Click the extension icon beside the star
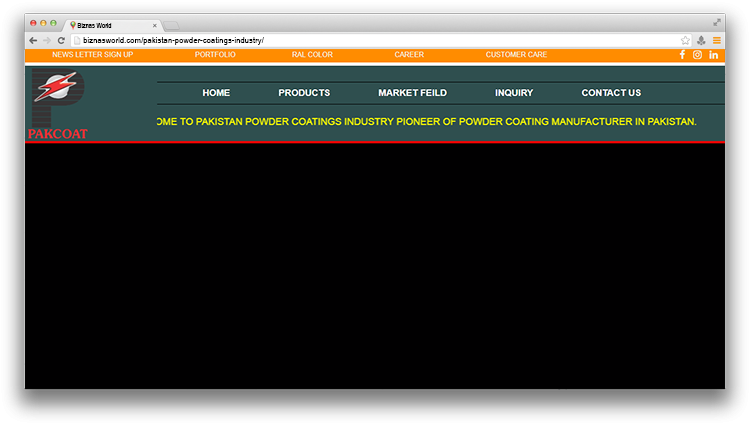The image size is (750, 425). pos(701,40)
